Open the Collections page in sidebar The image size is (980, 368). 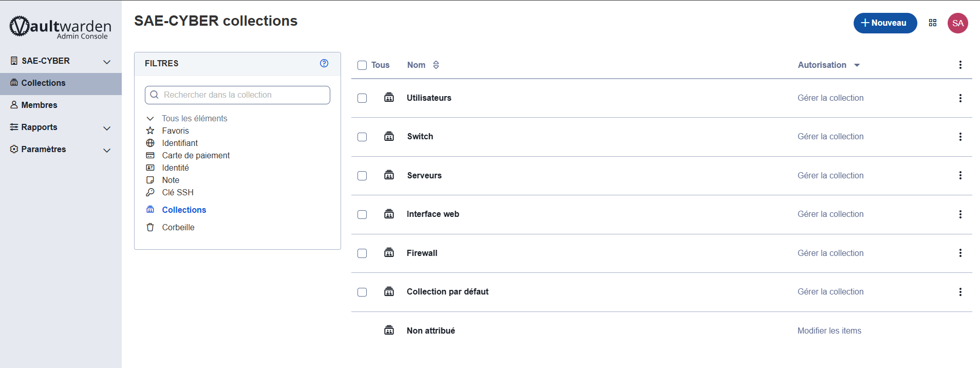tap(61, 83)
